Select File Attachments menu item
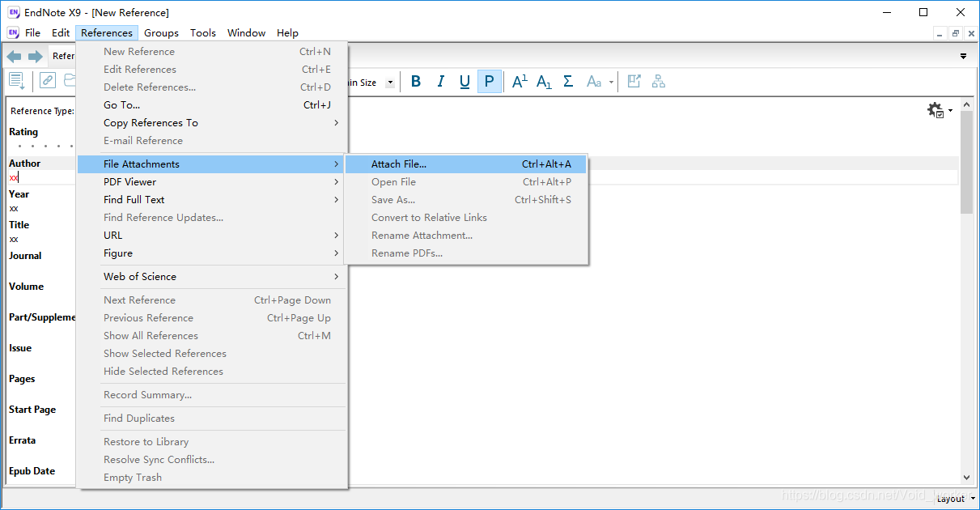The height and width of the screenshot is (510, 980). 212,164
